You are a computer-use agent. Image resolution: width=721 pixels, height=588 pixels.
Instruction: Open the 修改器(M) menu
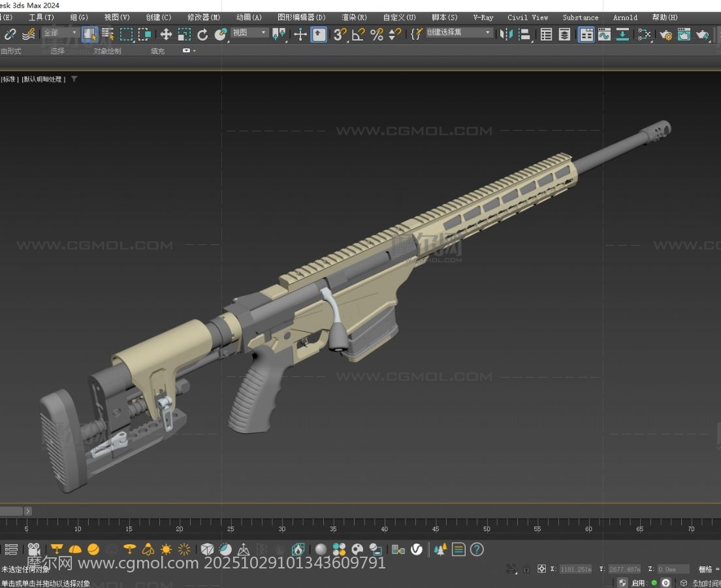pyautogui.click(x=204, y=18)
